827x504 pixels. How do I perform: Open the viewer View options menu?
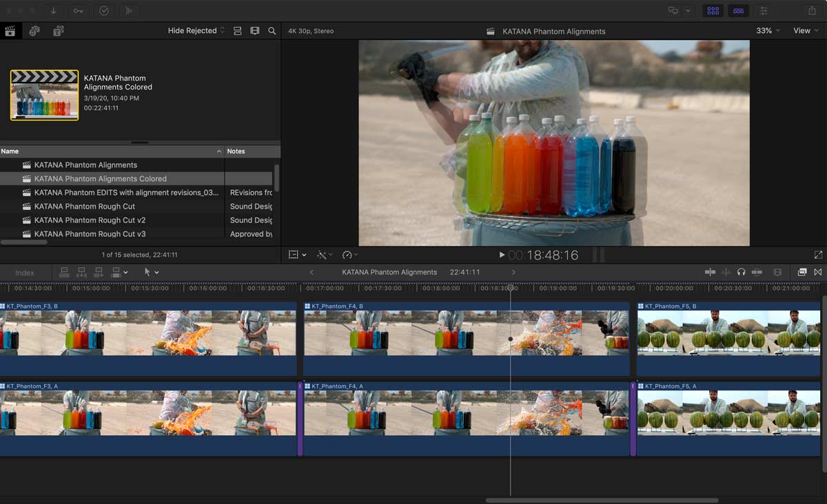806,31
